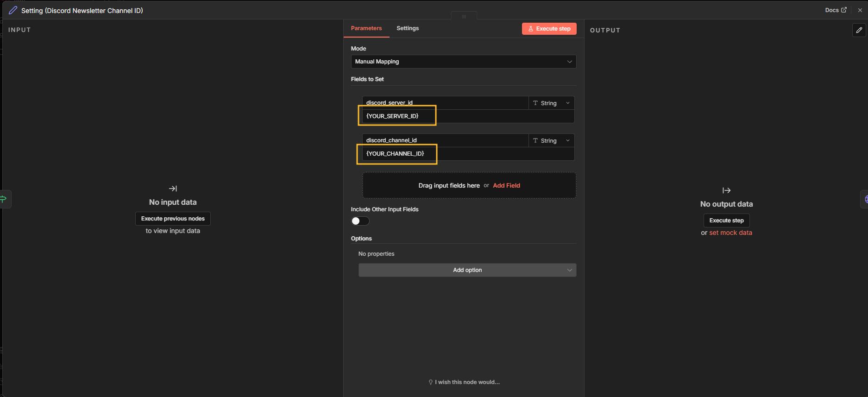
Task: Click the set mock data link
Action: 730,233
